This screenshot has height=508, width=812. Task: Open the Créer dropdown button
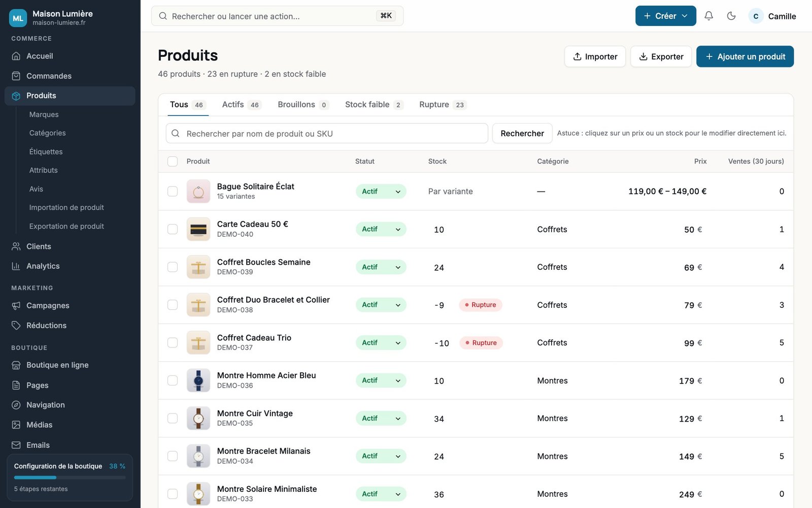coord(665,16)
